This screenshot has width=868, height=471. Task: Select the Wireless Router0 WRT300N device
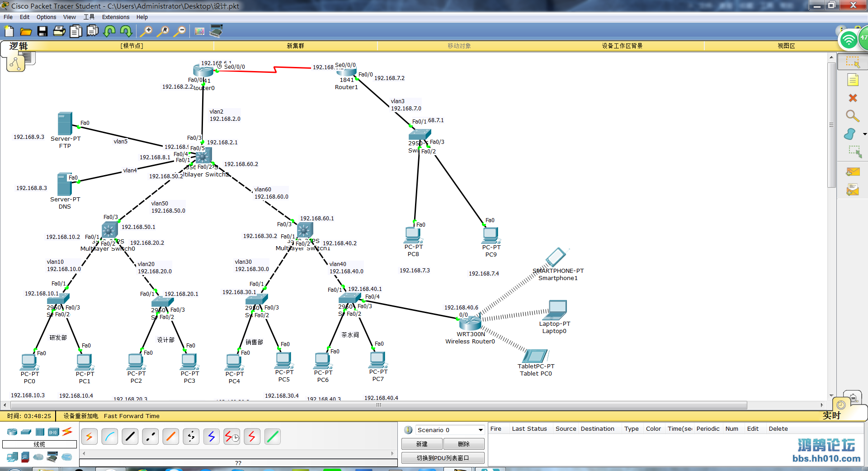[x=470, y=323]
